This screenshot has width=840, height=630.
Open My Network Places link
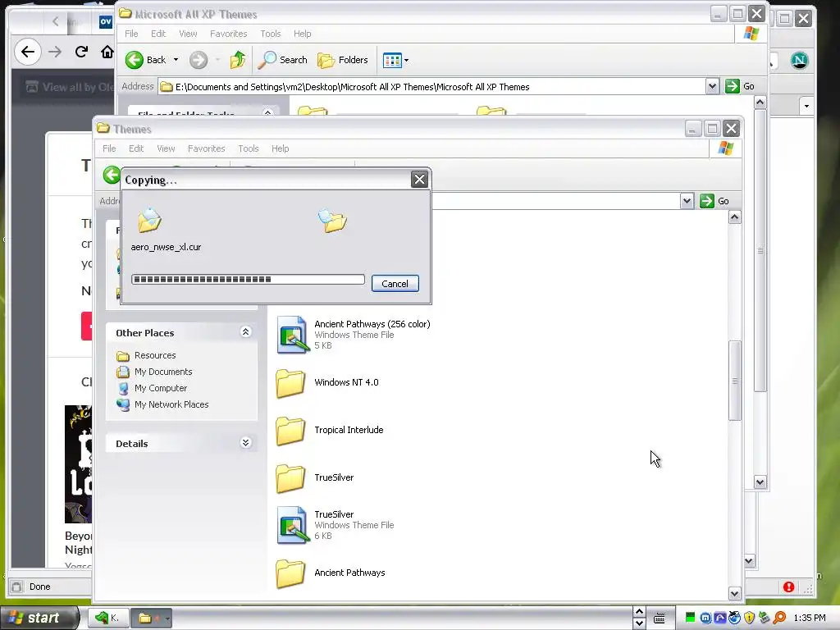point(171,404)
